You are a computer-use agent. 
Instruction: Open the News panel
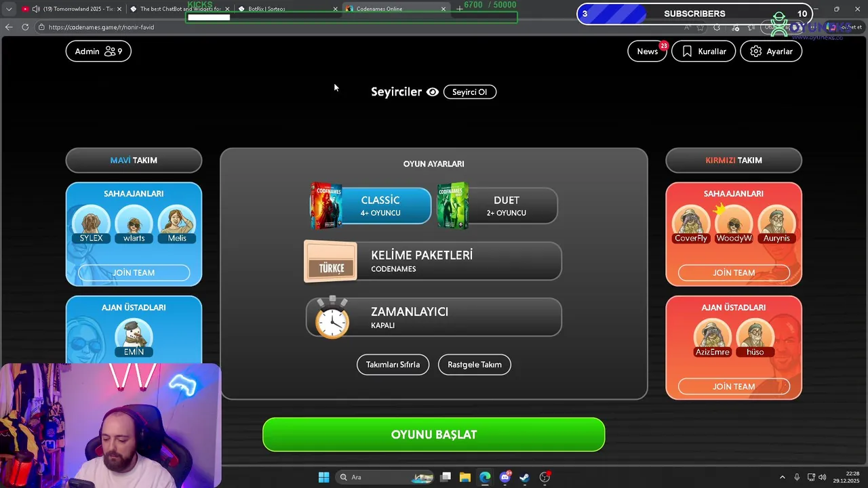(x=647, y=52)
